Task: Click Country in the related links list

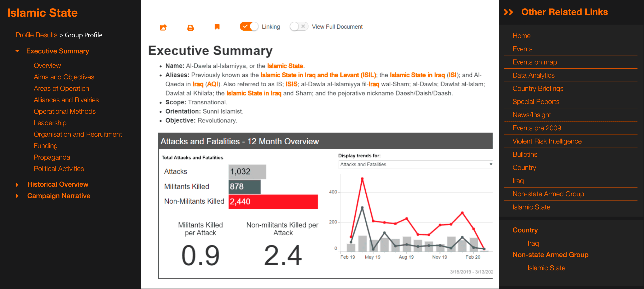Action: pyautogui.click(x=524, y=168)
